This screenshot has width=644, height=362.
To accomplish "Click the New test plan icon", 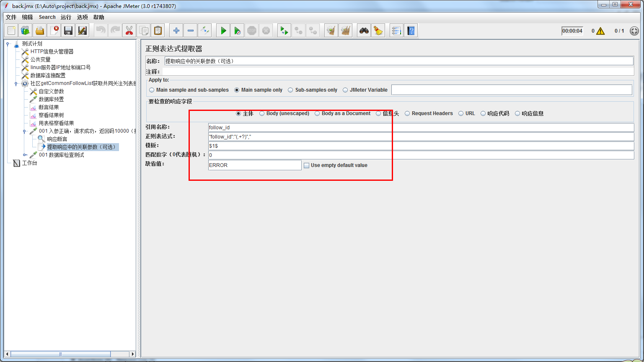I will coord(11,31).
